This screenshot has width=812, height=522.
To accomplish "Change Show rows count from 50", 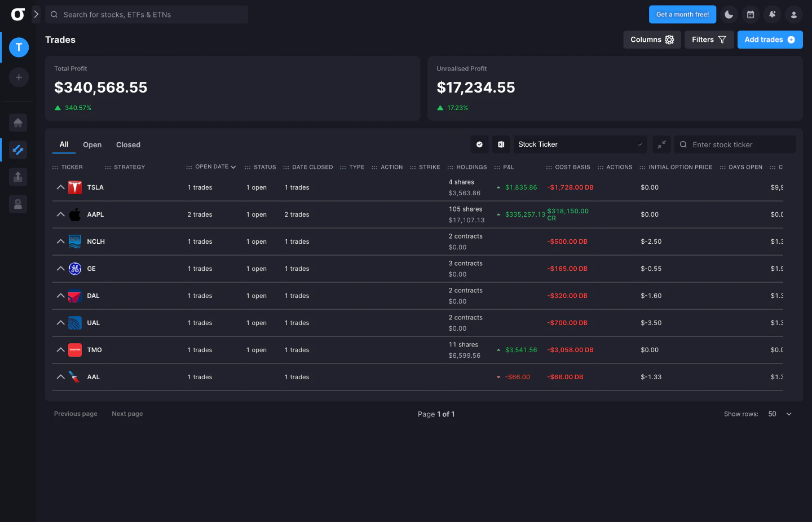I will [779, 414].
